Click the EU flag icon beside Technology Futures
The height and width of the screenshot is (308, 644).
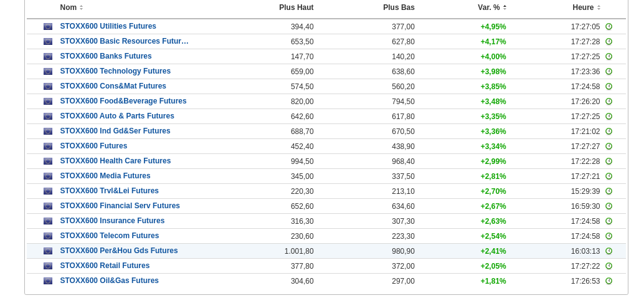[48, 72]
